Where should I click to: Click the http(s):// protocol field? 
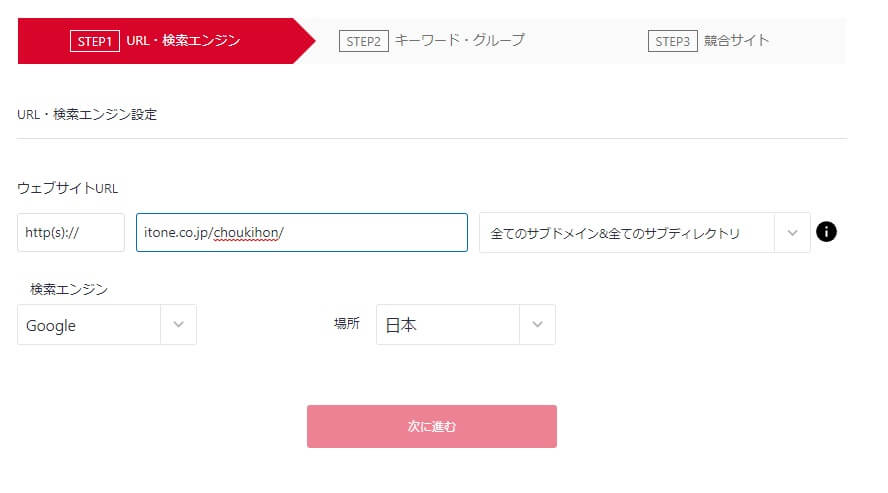[x=71, y=233]
